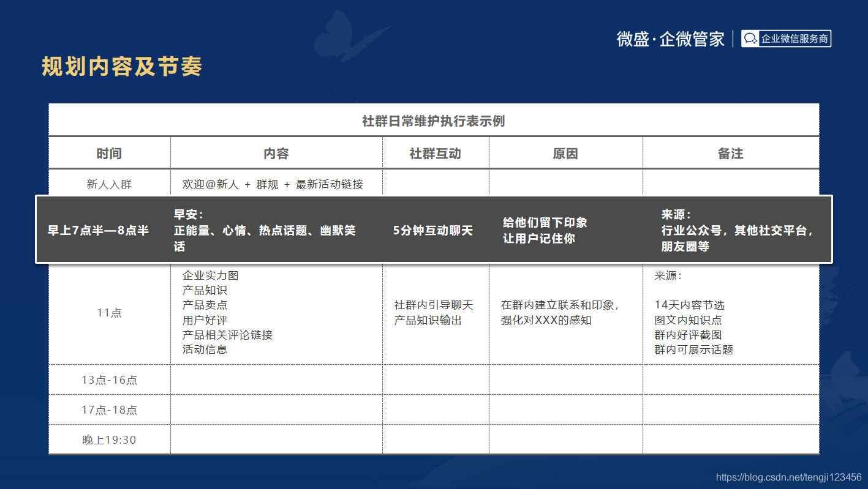Click the 微盛·企微管家 logo text

pyautogui.click(x=671, y=39)
